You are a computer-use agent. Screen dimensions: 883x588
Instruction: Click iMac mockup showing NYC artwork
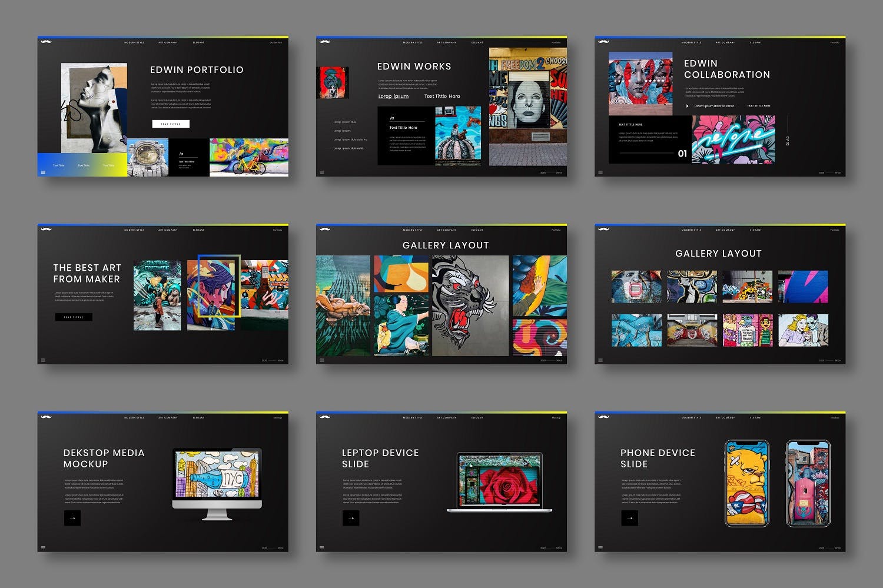217,483
